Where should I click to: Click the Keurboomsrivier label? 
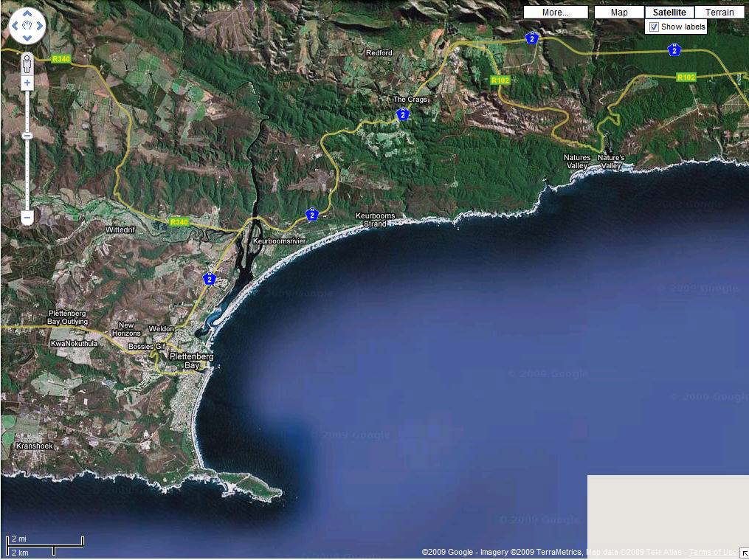[279, 241]
